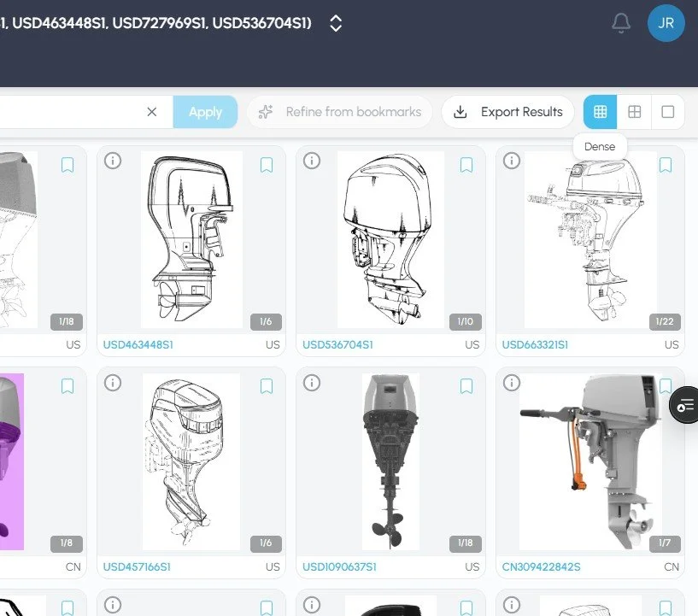The width and height of the screenshot is (698, 616).
Task: Open the USD457166S1 patent link
Action: coord(137,566)
